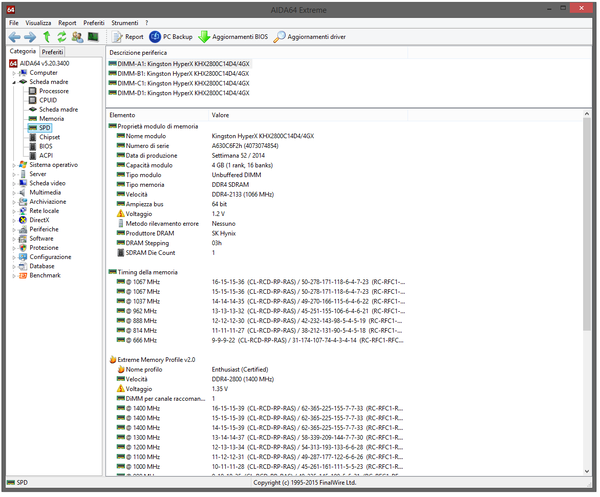This screenshot has height=497, width=600.
Task: Select the 1300 MHz XMP timing row
Action: pos(260,437)
